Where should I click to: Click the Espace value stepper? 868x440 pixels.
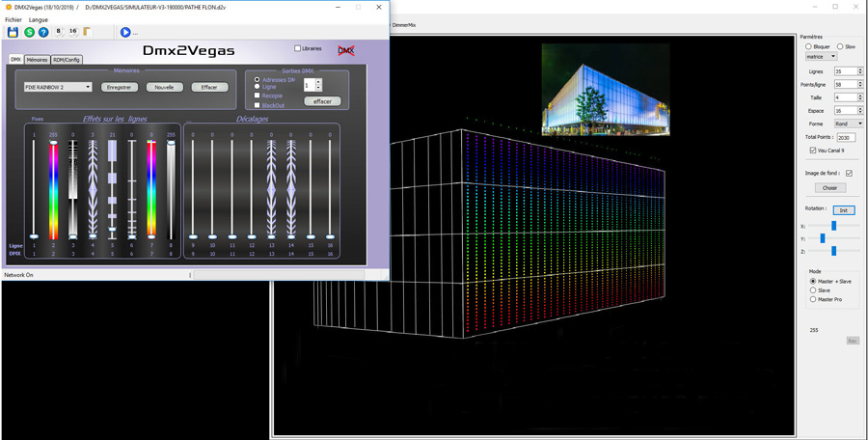click(860, 111)
